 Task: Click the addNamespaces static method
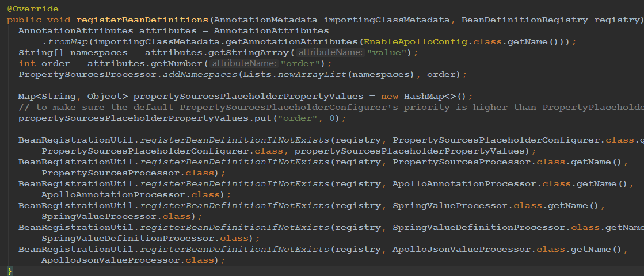click(200, 75)
